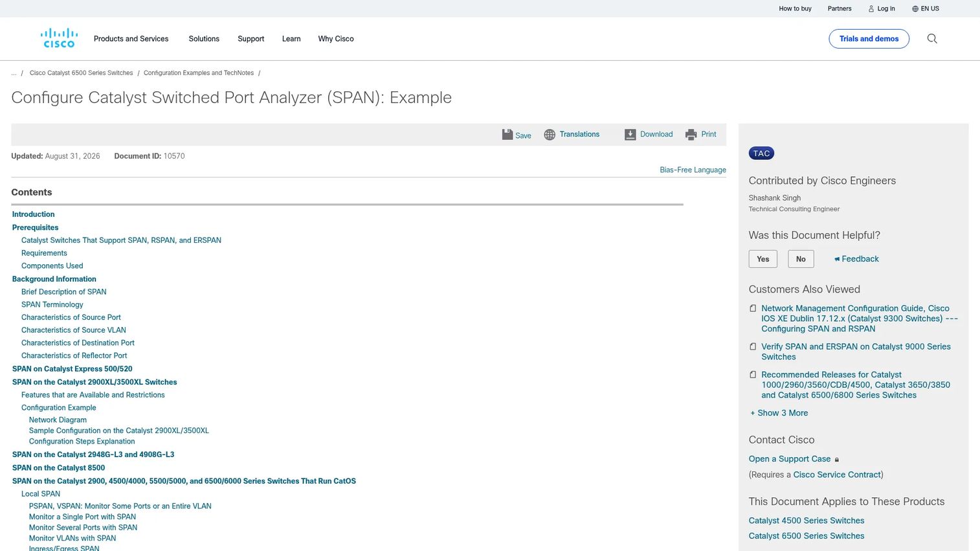Viewport: 980px width, 551px height.
Task: Click the TAC badge
Action: click(761, 153)
